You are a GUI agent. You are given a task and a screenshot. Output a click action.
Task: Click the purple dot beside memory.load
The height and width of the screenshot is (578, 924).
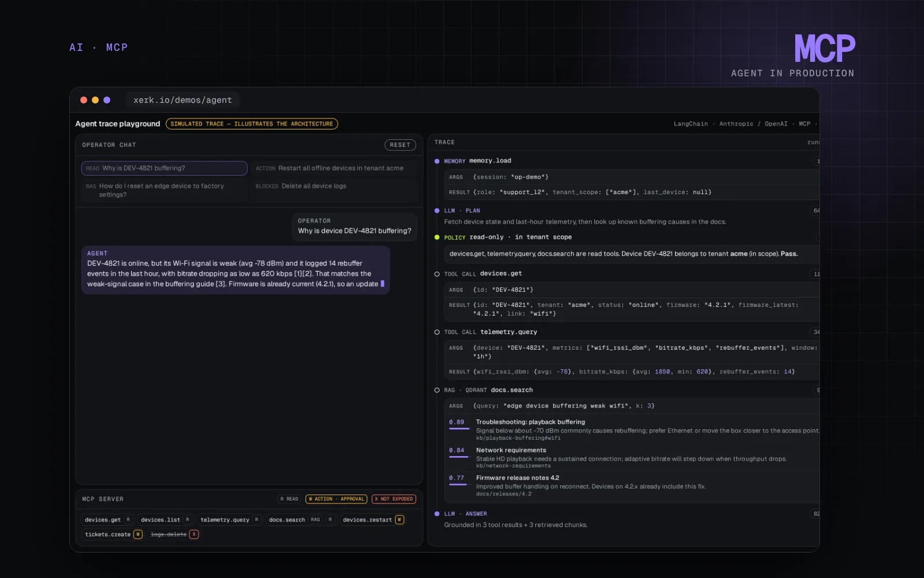coord(437,161)
